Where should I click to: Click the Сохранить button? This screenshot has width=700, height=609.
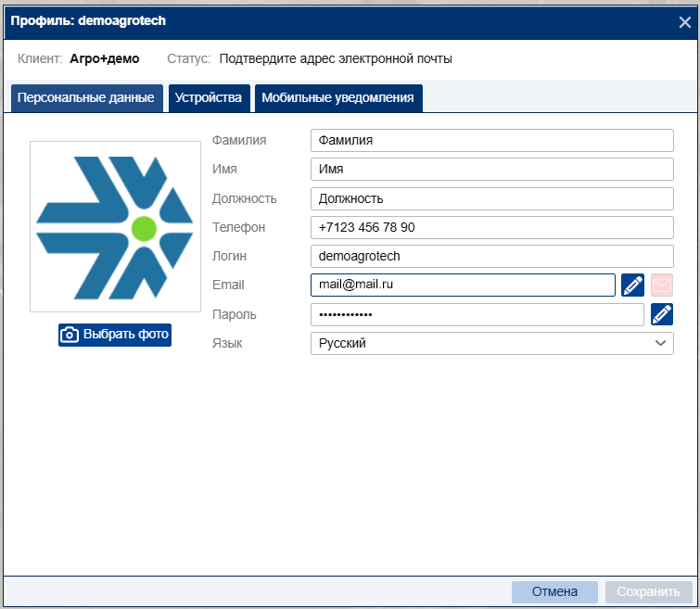[x=648, y=591]
